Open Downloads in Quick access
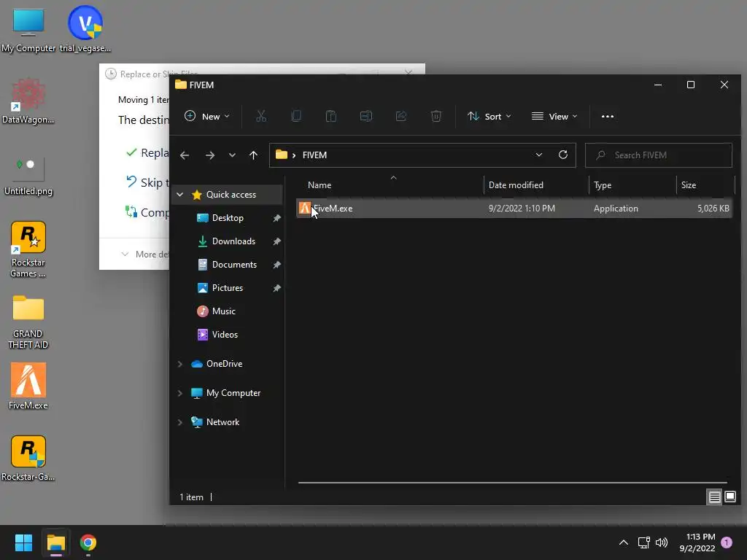747x560 pixels. tap(233, 241)
